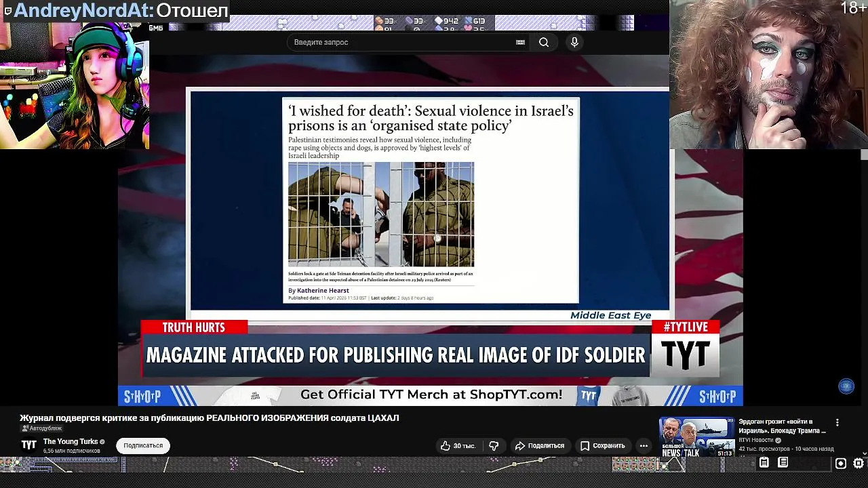Like the video with thumbs-up 30 тыс.

point(458,445)
